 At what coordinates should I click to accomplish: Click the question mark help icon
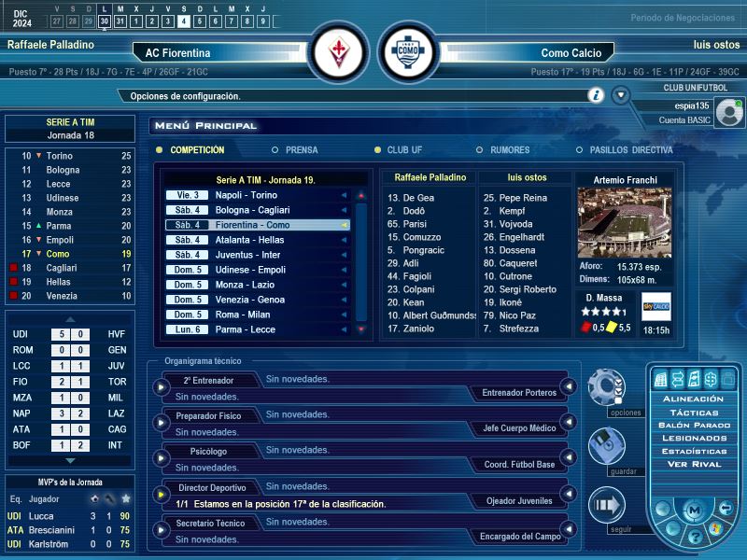pyautogui.click(x=695, y=535)
